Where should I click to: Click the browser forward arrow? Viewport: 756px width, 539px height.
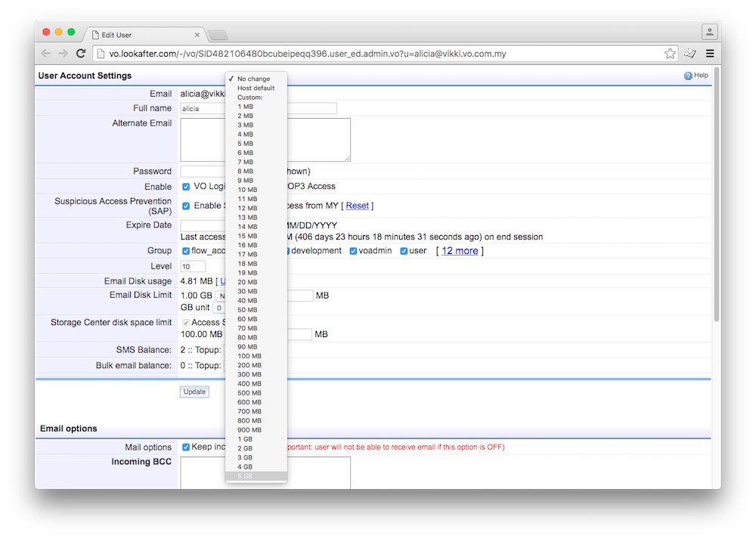click(64, 54)
